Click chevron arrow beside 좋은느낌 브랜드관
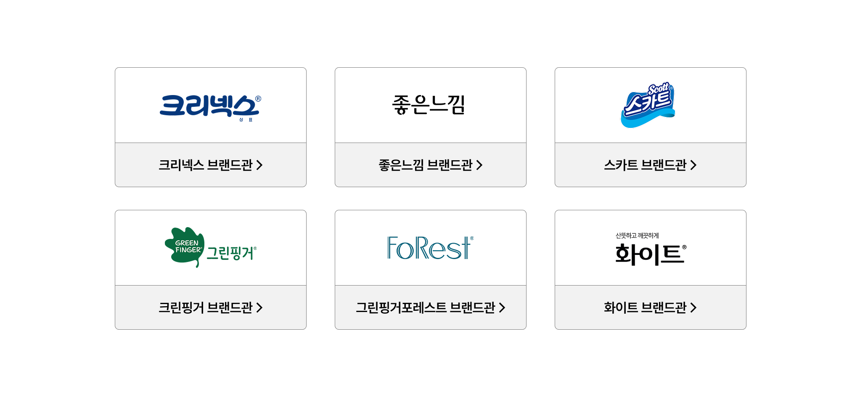 479,165
